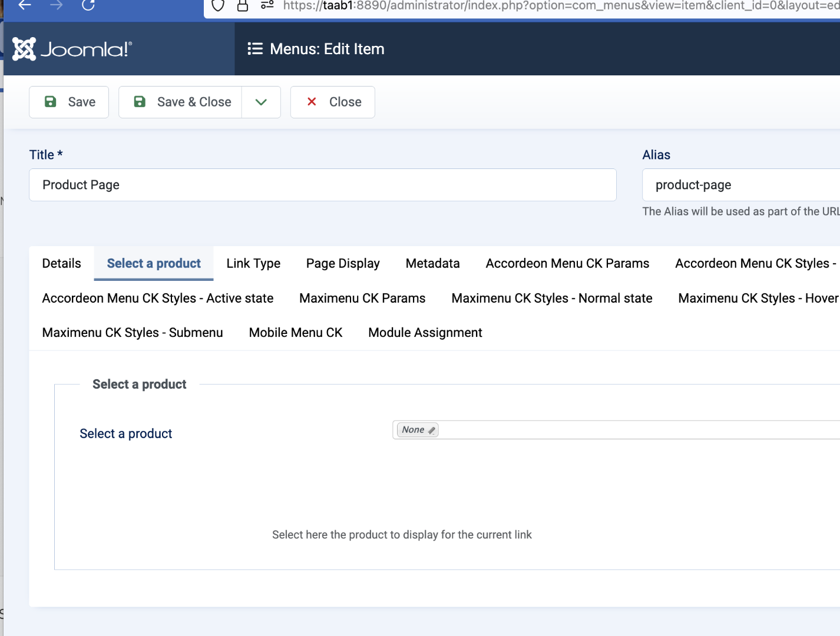Reload the page with refresh icon
The height and width of the screenshot is (636, 840).
[x=88, y=5]
